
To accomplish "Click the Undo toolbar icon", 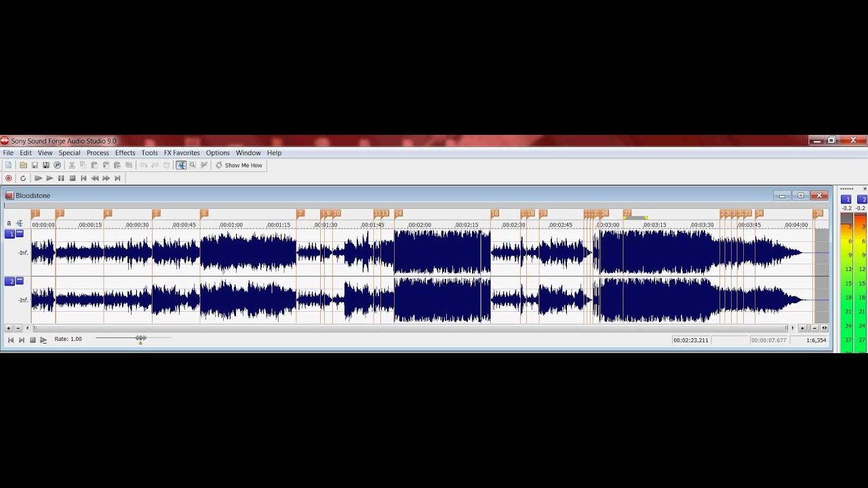I will [143, 165].
